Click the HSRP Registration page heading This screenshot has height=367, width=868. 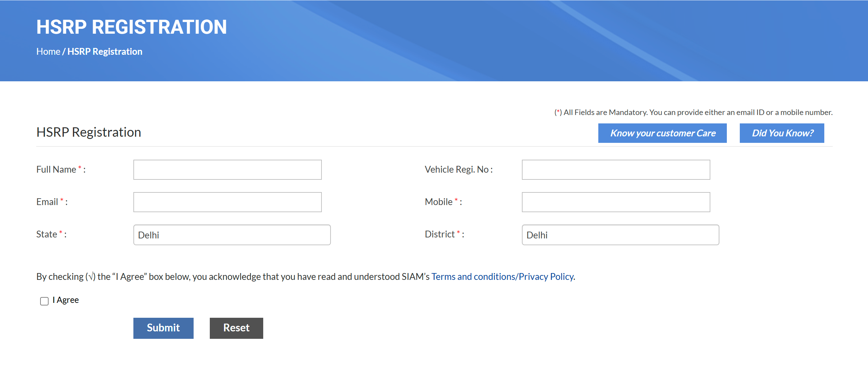pyautogui.click(x=89, y=132)
